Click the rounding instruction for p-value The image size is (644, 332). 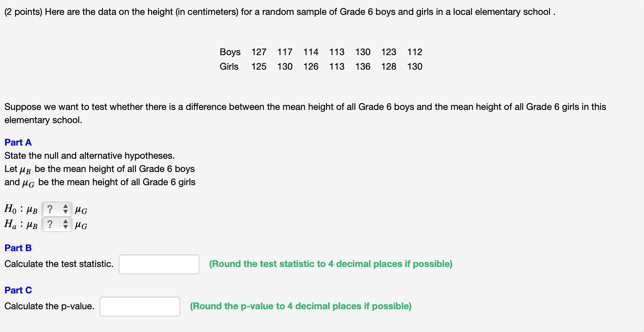tap(301, 306)
